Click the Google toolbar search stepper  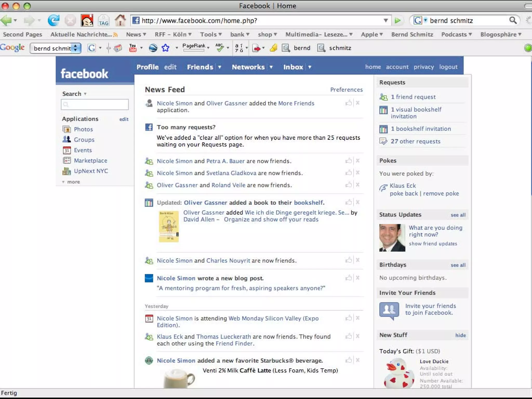76,48
